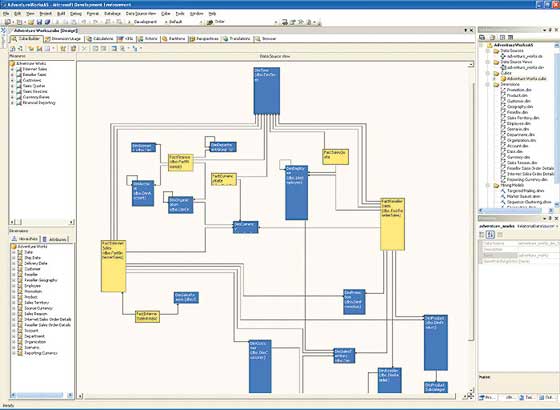The image size is (560, 410).
Task: Switch to the Browser tab
Action: click(x=265, y=39)
